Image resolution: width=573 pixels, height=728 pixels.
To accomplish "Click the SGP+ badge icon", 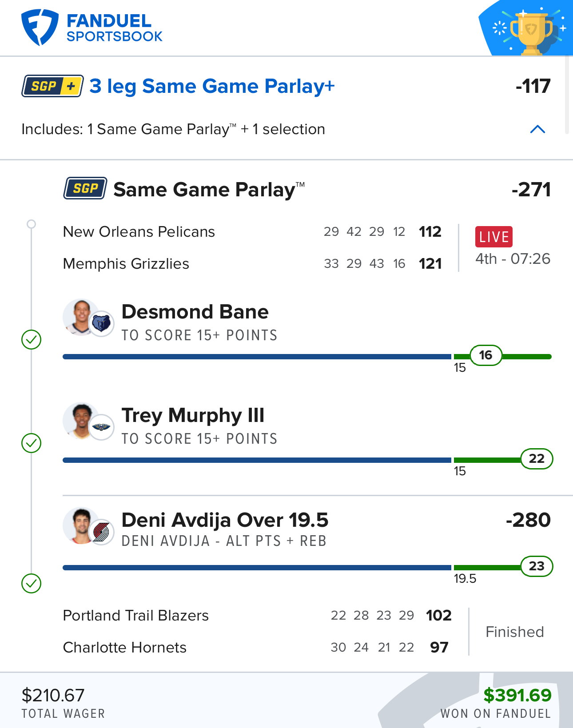I will pyautogui.click(x=52, y=86).
